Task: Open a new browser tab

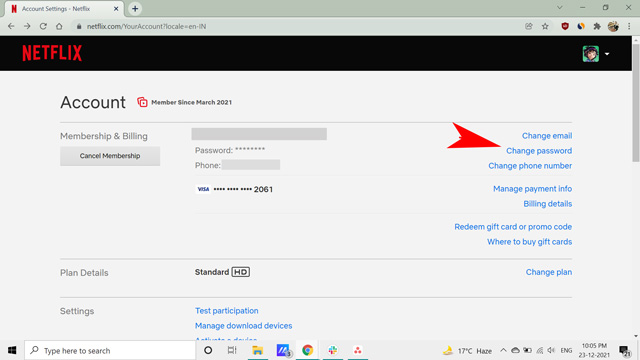Action: pos(135,9)
